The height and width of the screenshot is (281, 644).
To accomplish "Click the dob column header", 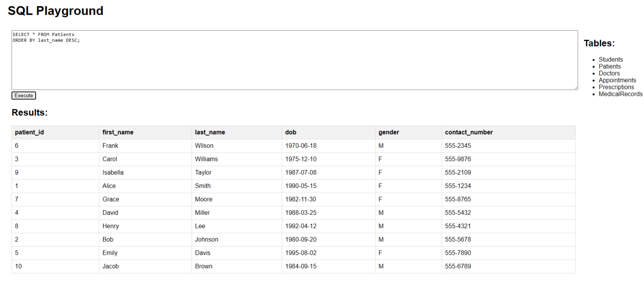I will pyautogui.click(x=291, y=132).
